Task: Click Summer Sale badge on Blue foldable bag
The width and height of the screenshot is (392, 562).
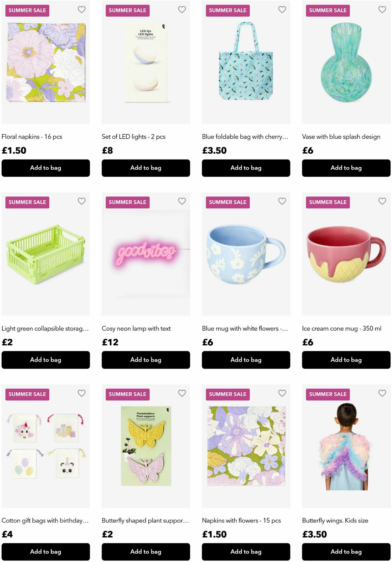Action: tap(228, 10)
